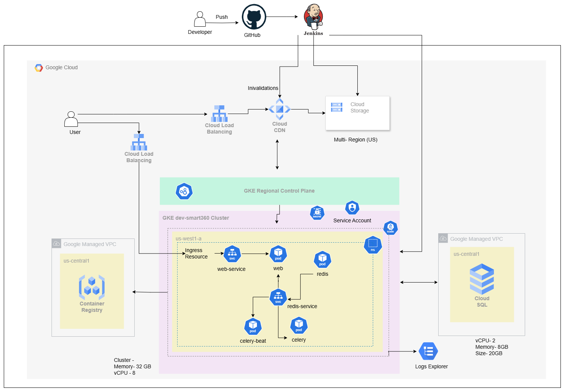Select the upper Cloud Load Balancing icon near Cloud CDN

click(219, 113)
